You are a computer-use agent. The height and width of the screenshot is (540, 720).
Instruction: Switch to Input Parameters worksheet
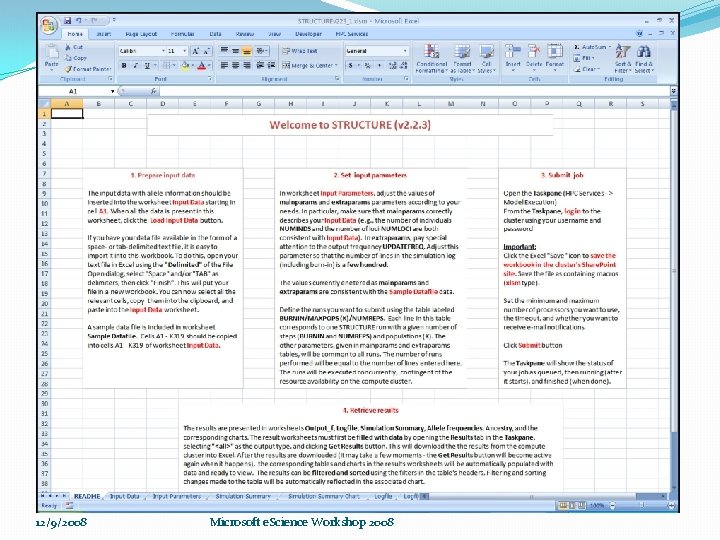click(x=177, y=496)
